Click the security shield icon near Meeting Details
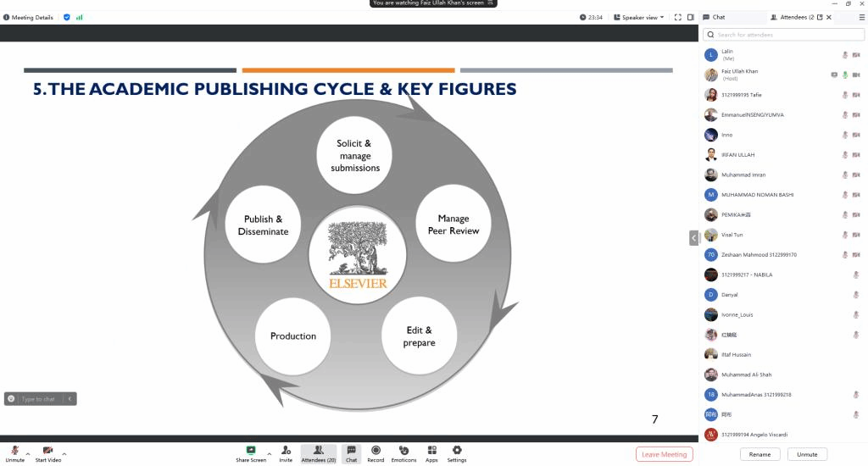Screen dimensions: 868x466 point(67,17)
